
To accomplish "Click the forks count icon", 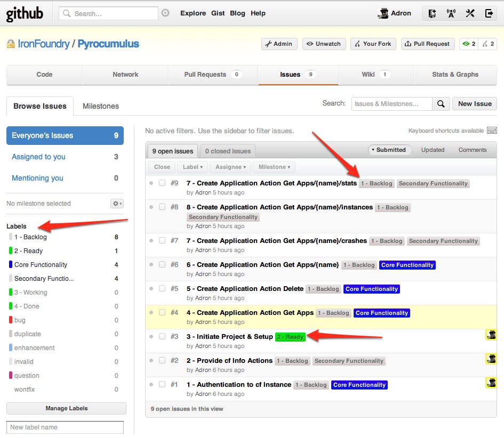I will [488, 44].
